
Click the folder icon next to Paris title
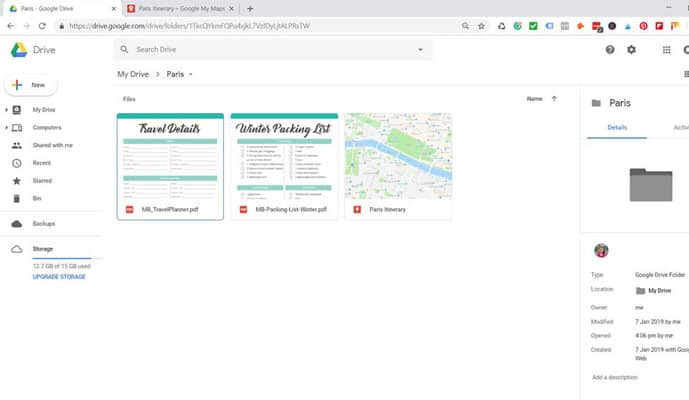[x=596, y=103]
